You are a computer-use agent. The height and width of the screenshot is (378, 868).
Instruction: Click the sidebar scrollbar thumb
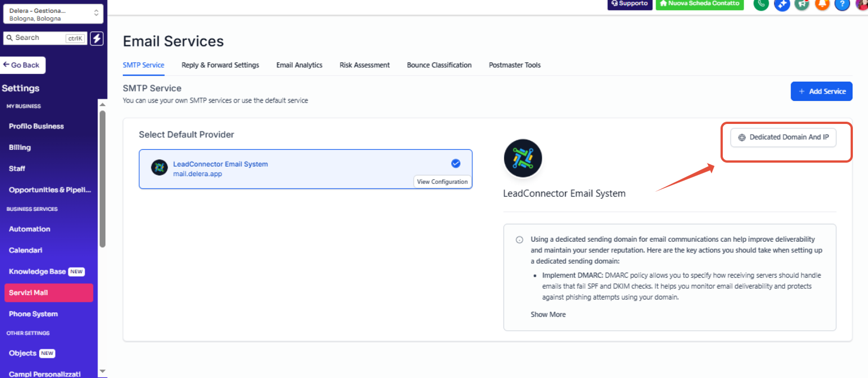(102, 178)
